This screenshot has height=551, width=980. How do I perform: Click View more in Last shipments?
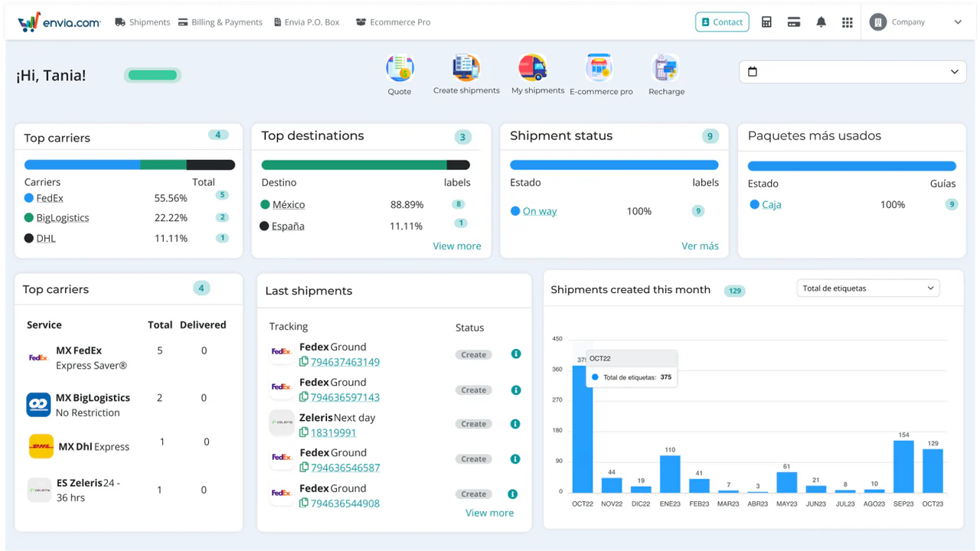tap(490, 513)
